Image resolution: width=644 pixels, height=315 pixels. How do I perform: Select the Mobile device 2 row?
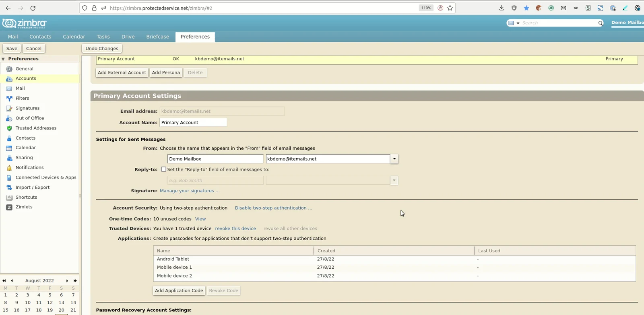[x=394, y=276]
